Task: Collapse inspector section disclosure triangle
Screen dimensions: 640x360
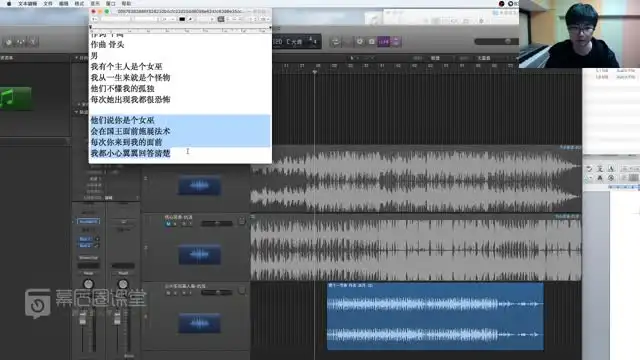Action: (x=76, y=112)
